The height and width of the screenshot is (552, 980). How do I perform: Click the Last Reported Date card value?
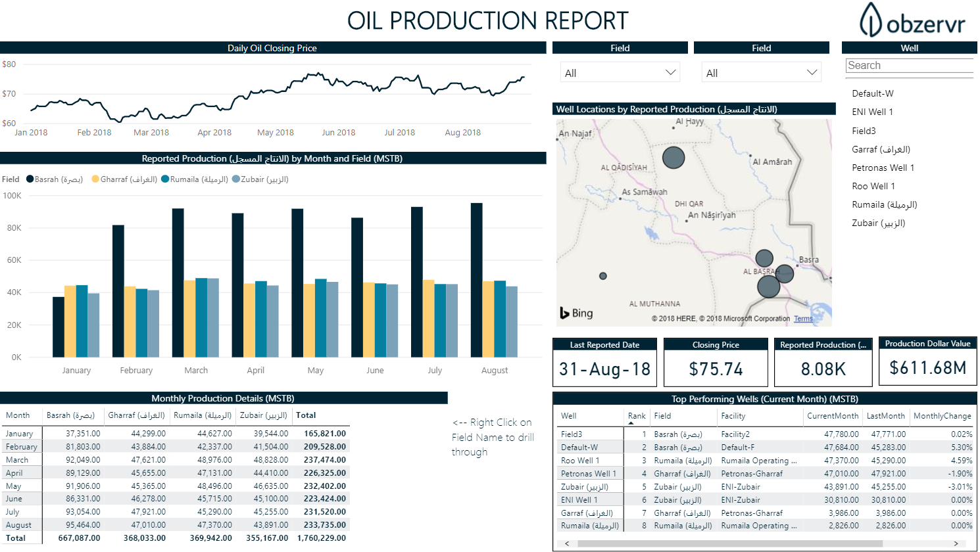tap(604, 369)
